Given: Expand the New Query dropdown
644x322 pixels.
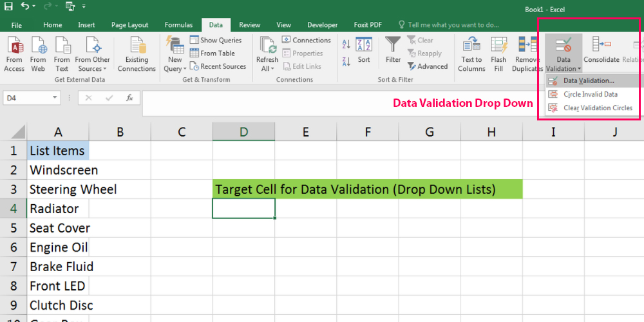Looking at the screenshot, I should pos(175,68).
